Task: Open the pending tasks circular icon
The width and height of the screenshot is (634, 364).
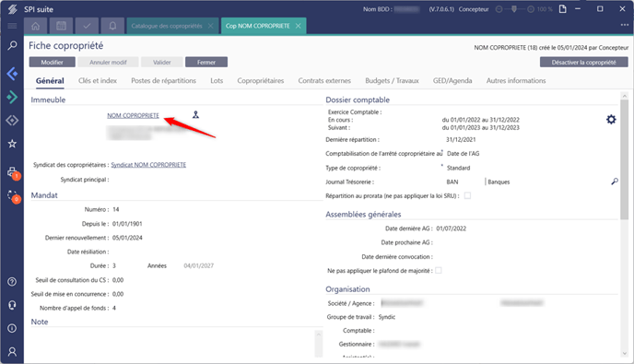Action: click(13, 196)
